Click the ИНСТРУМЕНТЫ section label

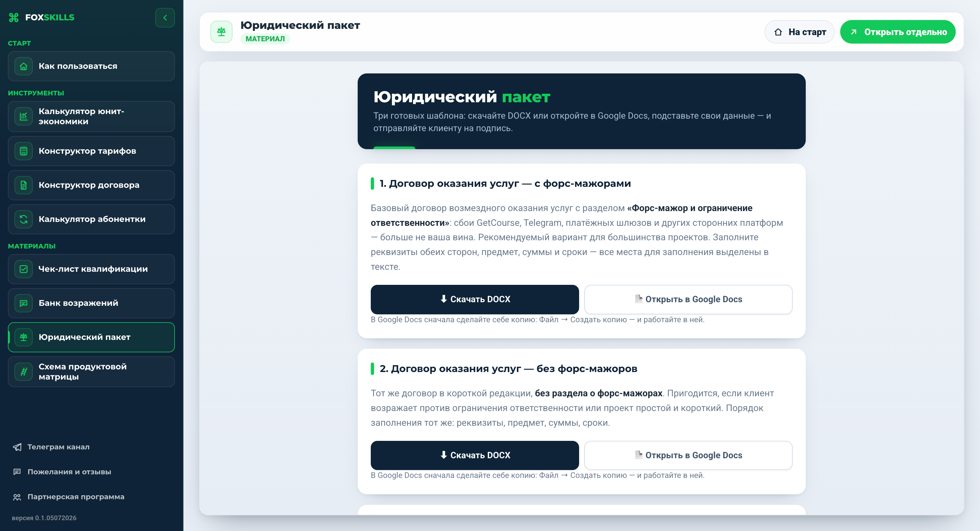pos(36,93)
